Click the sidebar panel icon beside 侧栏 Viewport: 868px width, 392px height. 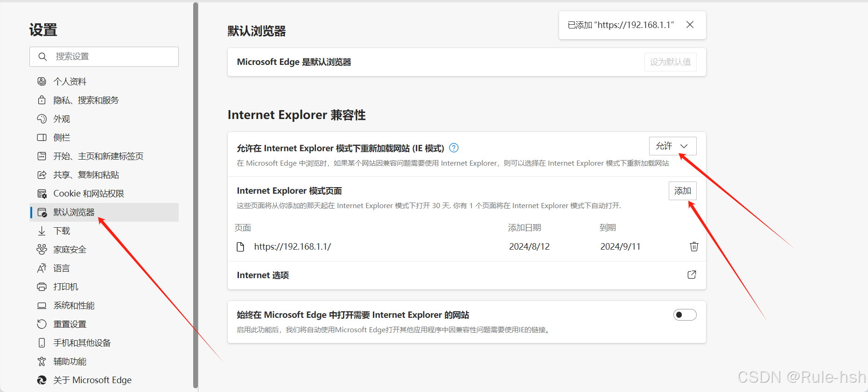point(42,137)
